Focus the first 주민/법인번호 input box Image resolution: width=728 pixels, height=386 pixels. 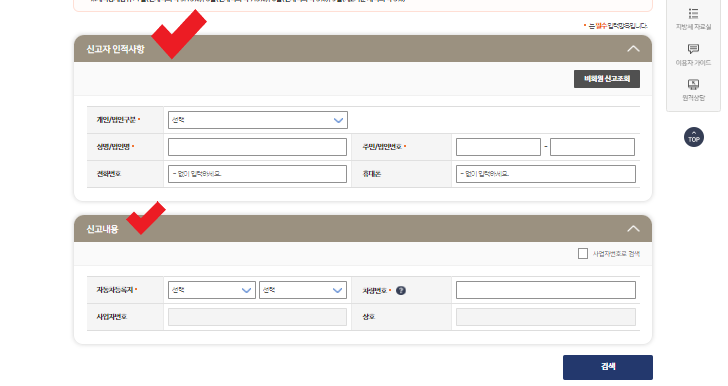[x=498, y=147]
